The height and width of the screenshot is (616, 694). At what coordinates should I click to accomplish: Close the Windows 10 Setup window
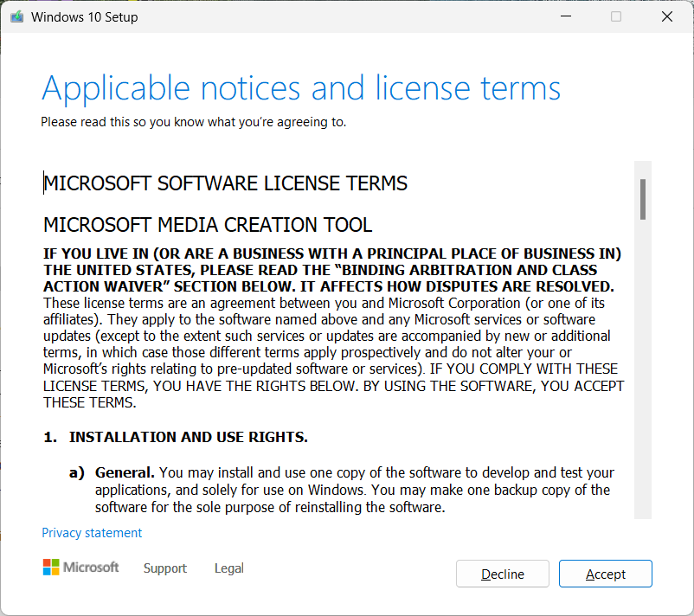pos(666,16)
